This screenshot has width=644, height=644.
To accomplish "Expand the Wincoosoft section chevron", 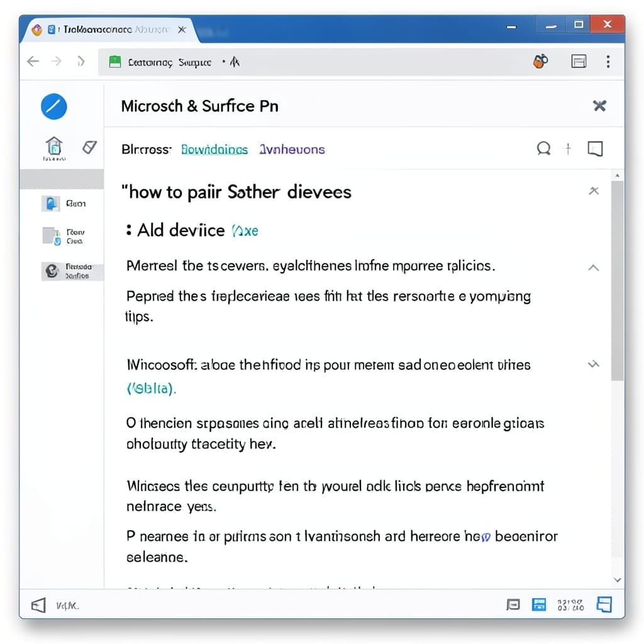I will [x=594, y=364].
